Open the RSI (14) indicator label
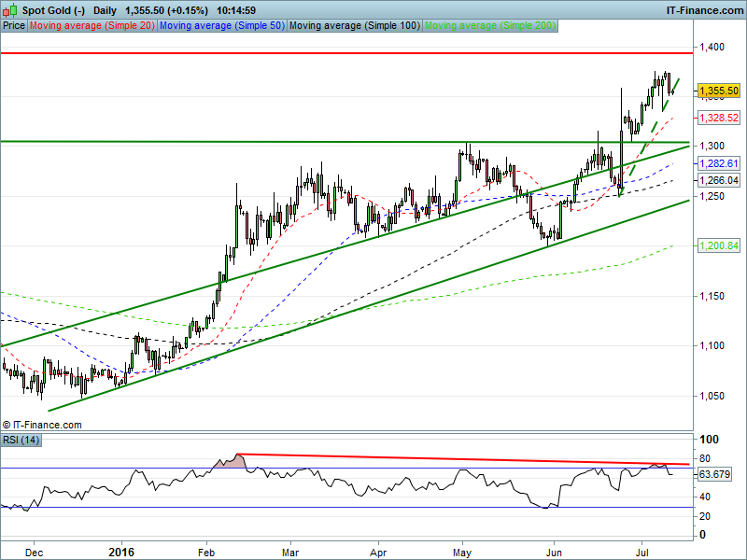The height and width of the screenshot is (560, 747). click(21, 440)
